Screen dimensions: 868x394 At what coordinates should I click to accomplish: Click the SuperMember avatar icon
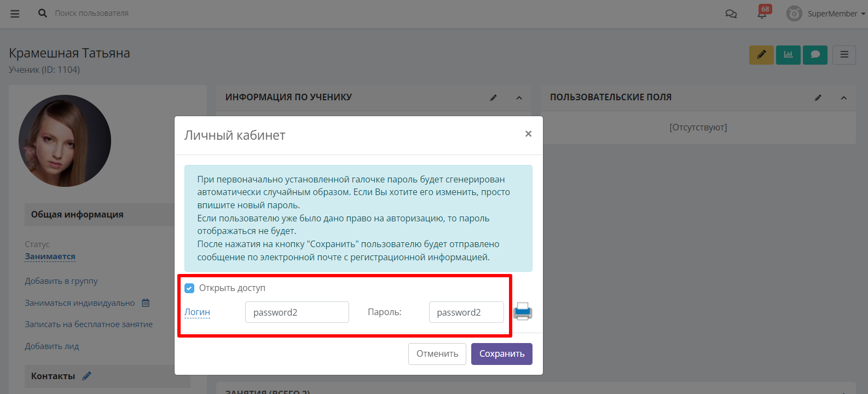(794, 14)
